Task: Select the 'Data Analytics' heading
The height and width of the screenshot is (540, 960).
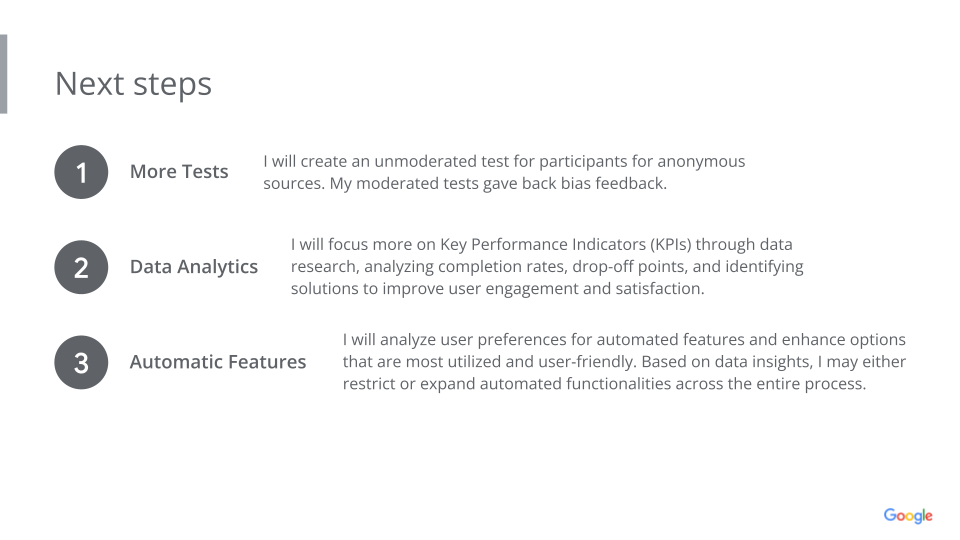Action: click(194, 267)
